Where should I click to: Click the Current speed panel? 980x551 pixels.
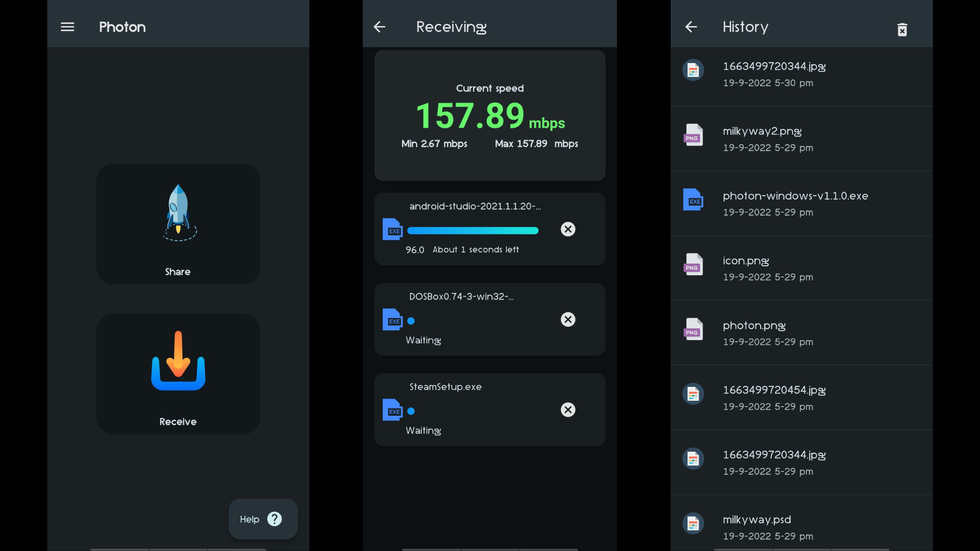pyautogui.click(x=489, y=115)
